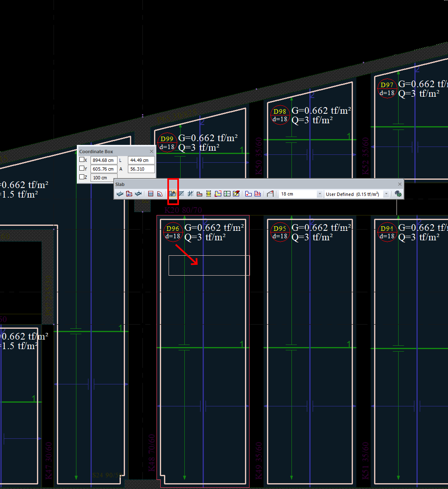Click the stair-shaped slab icon
This screenshot has width=448, height=489.
pos(199,194)
